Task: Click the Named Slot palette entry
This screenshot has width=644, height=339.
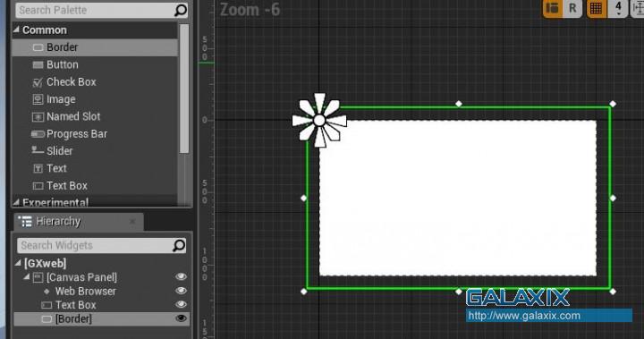Action: pyautogui.click(x=95, y=116)
